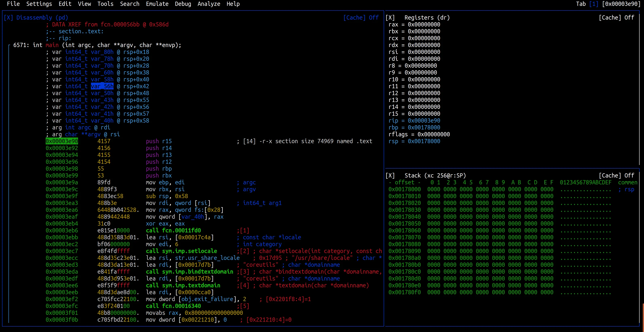This screenshot has height=332, width=644.
Task: Close the Disassembly panel with [X]
Action: 8,18
